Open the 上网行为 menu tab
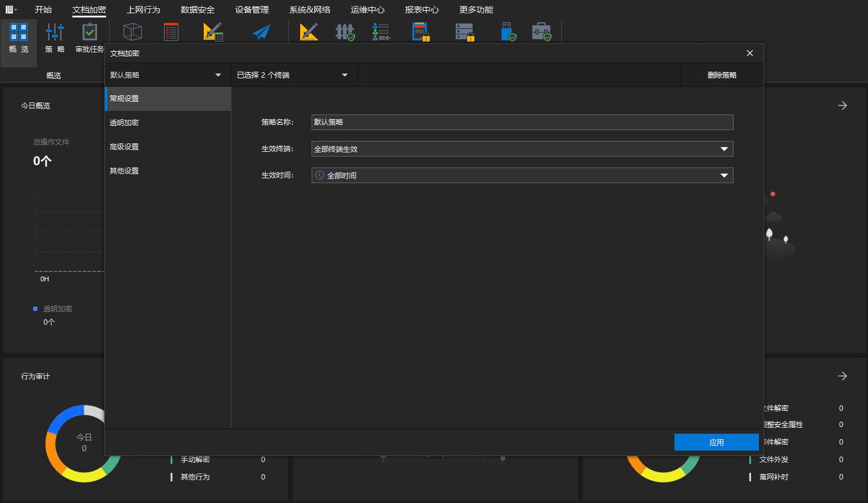 tap(143, 10)
